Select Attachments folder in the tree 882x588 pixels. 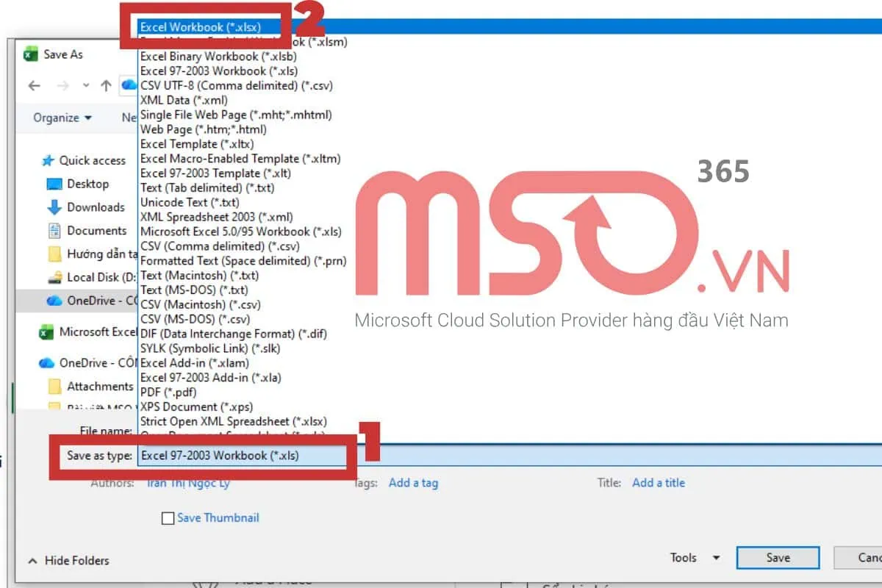tap(100, 386)
